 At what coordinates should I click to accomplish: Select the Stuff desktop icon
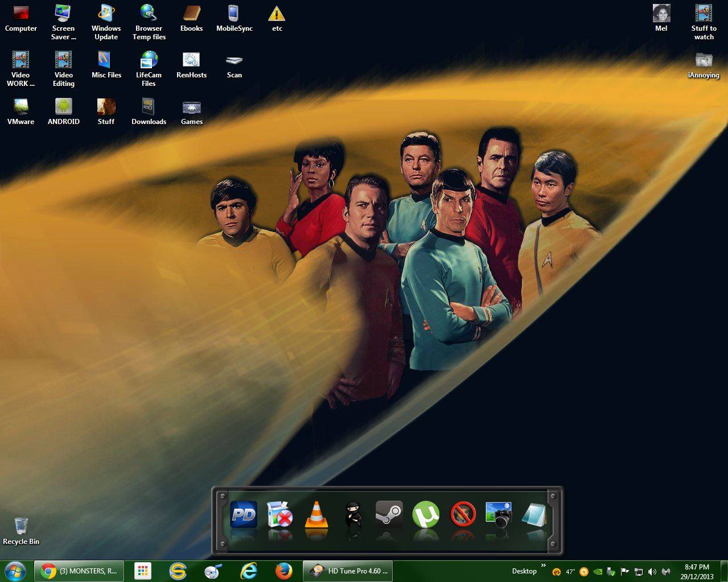(x=106, y=112)
